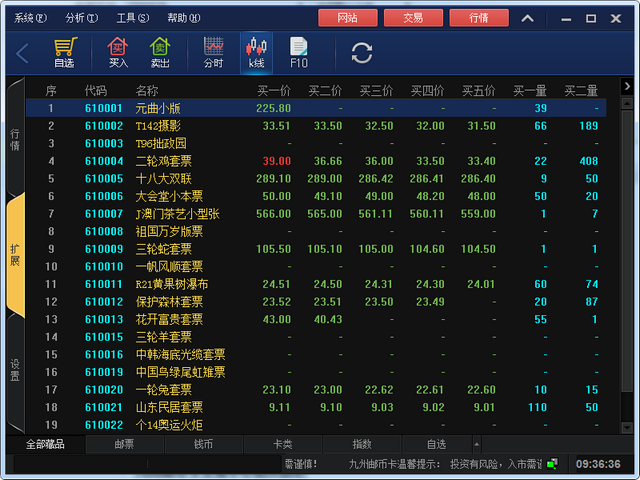Click code 610015
This screenshot has height=480, width=640.
pyautogui.click(x=104, y=337)
